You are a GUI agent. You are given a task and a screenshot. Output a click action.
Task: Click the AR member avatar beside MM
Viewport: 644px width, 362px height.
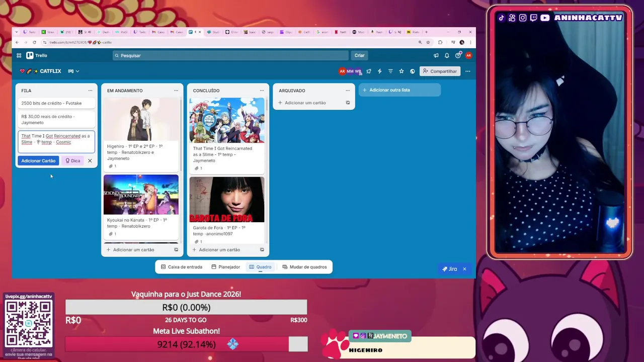point(342,71)
